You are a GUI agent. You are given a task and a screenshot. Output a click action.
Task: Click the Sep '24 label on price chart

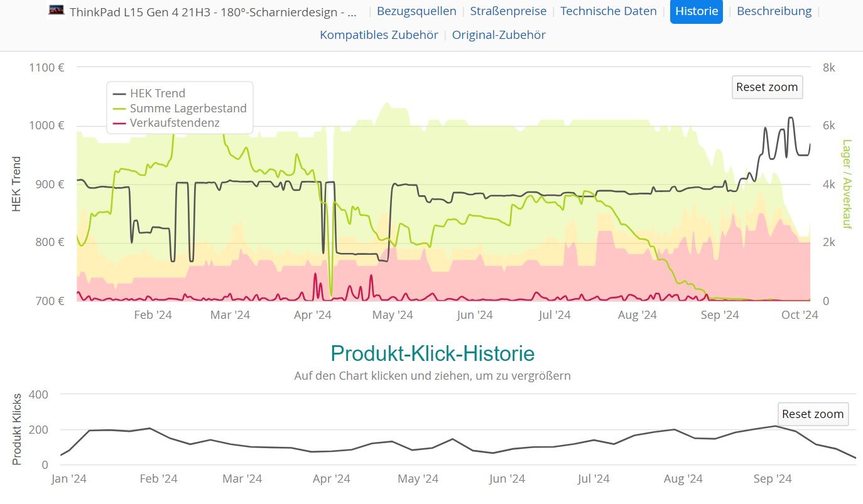pos(719,315)
